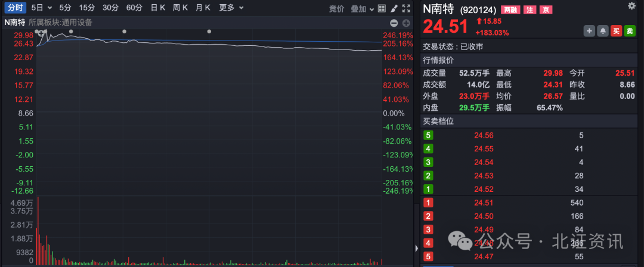Select the drawing brush tool
The width and height of the screenshot is (644, 267).
pos(394,8)
